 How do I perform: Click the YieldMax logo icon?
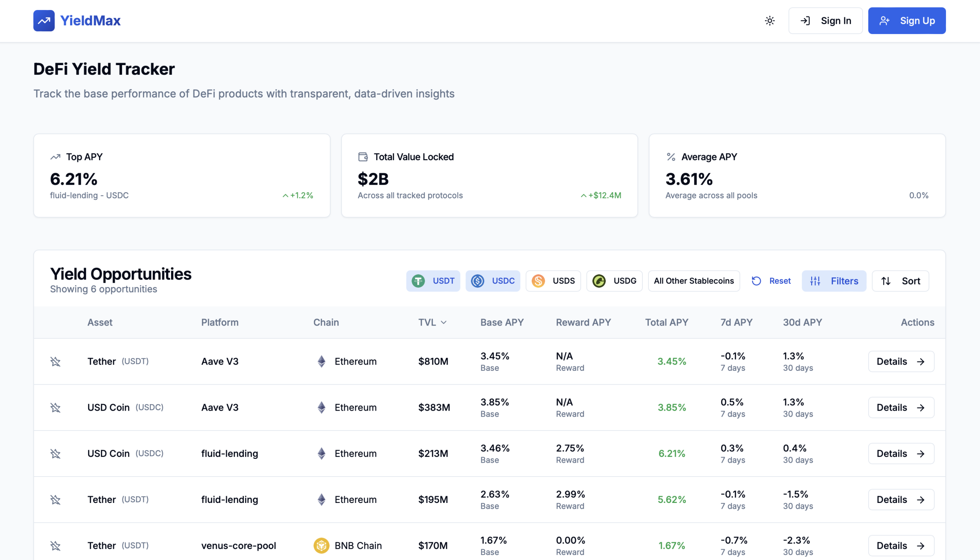[44, 21]
